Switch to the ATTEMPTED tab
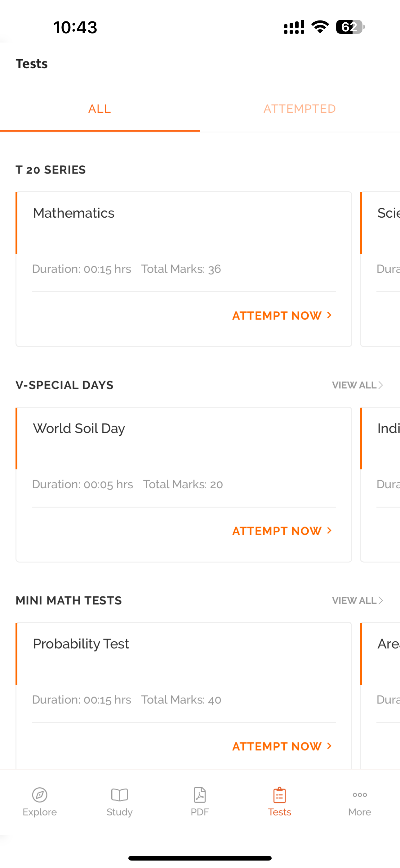400x868 pixels. 299,109
